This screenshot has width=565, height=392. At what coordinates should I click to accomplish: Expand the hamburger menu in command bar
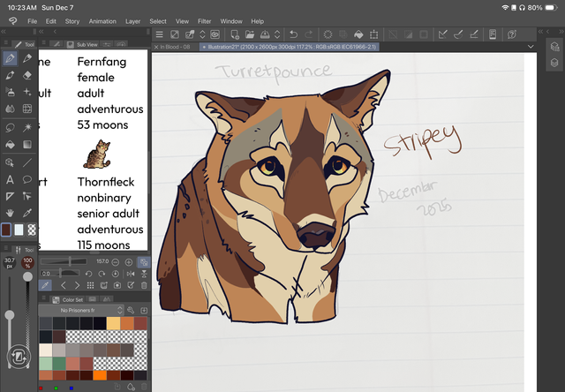click(x=160, y=34)
